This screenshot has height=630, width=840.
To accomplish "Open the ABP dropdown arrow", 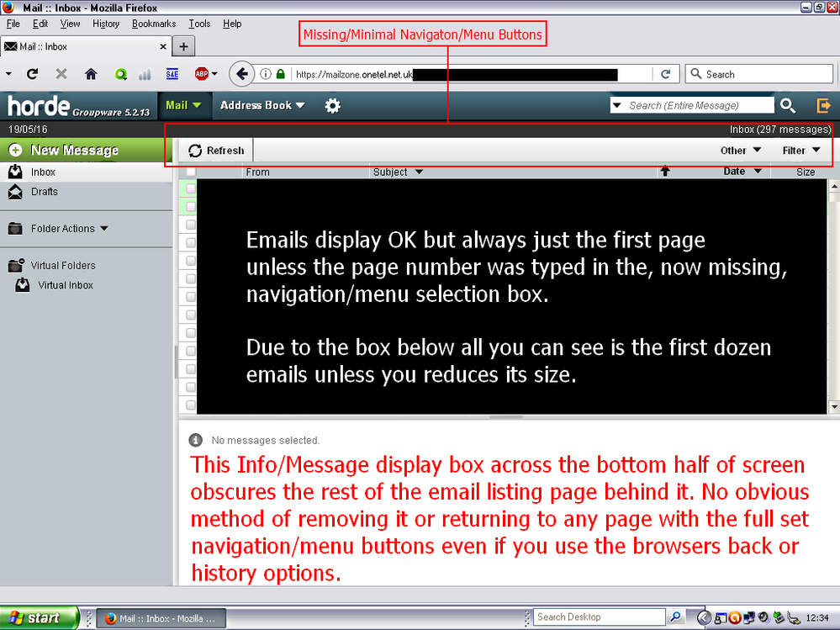I will tap(214, 74).
